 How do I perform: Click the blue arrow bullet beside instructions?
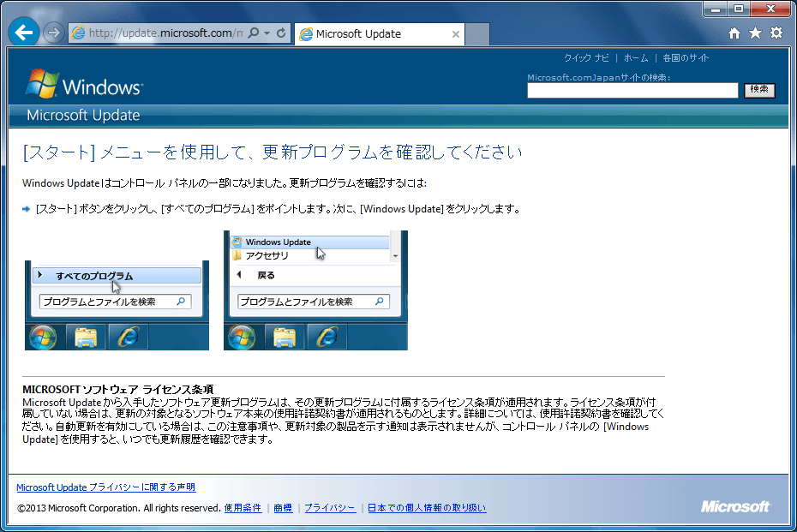point(27,209)
